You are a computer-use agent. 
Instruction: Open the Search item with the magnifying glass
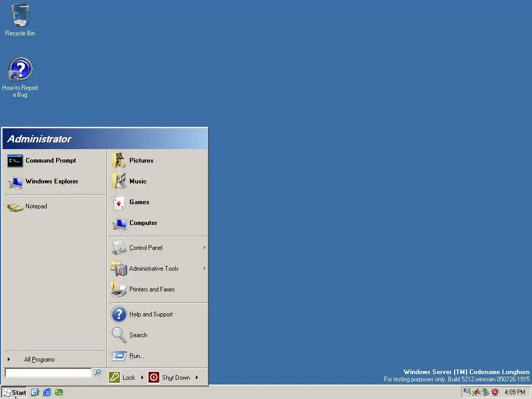point(158,335)
